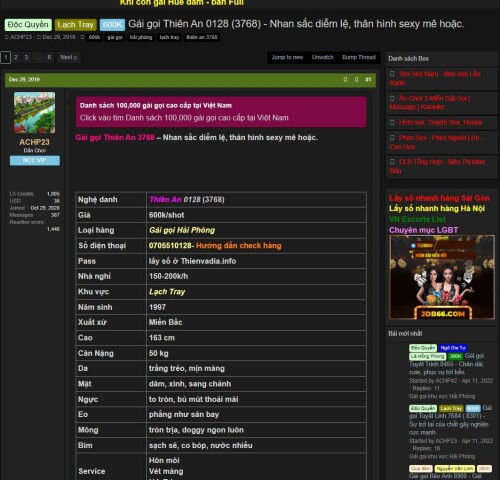Unwatch this thread
500x480 pixels.
[322, 57]
